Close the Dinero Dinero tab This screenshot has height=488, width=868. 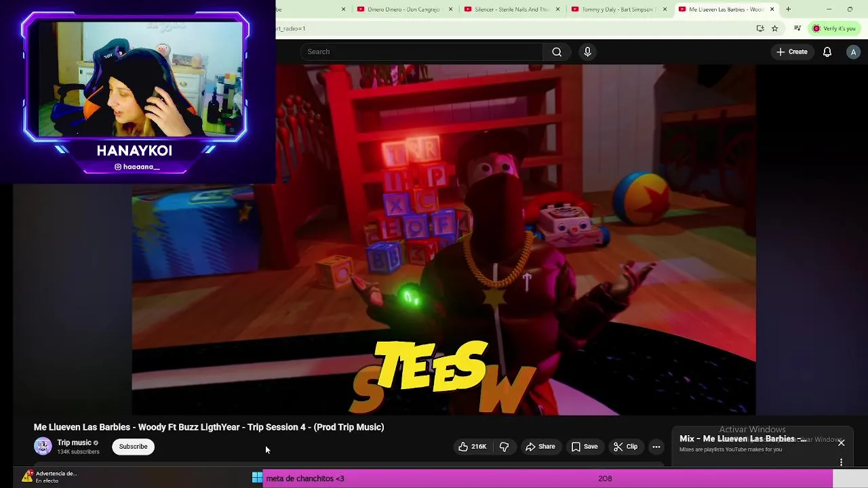pos(450,9)
